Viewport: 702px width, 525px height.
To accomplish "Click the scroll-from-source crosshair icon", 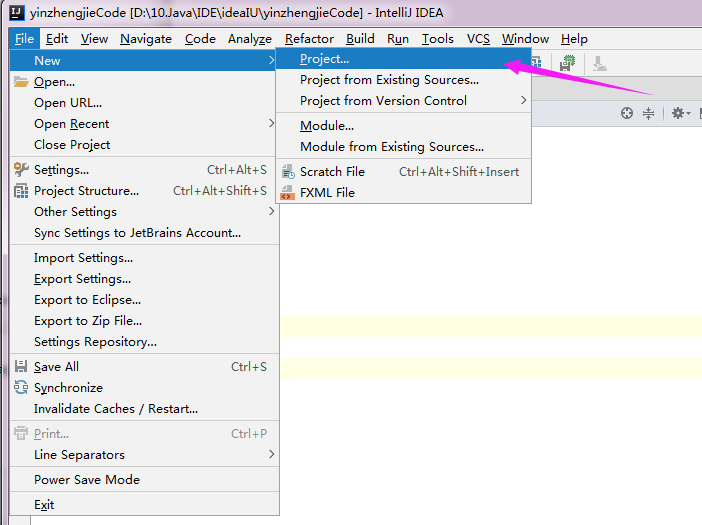I will [627, 113].
